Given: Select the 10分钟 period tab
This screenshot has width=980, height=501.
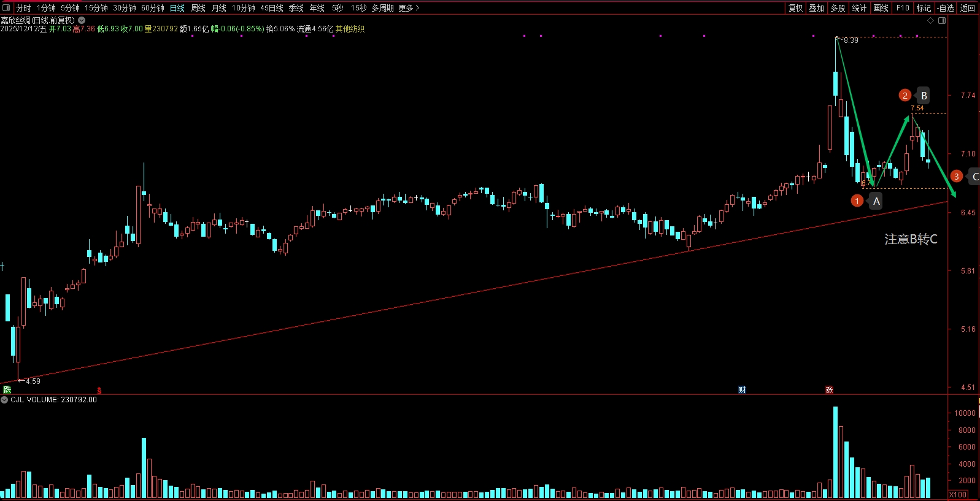Looking at the screenshot, I should pyautogui.click(x=243, y=8).
